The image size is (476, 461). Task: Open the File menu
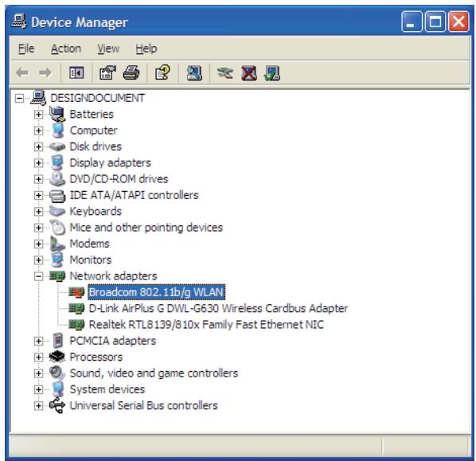coord(26,49)
